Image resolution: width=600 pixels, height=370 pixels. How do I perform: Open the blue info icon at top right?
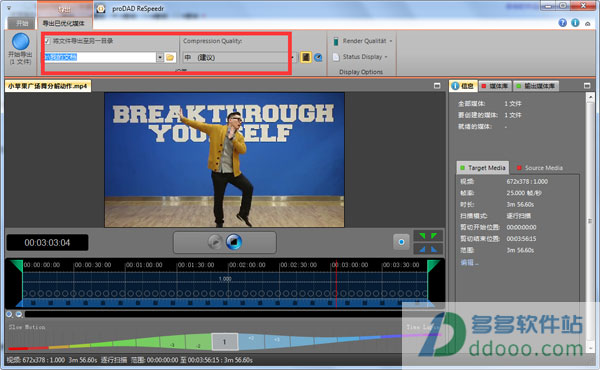point(575,23)
